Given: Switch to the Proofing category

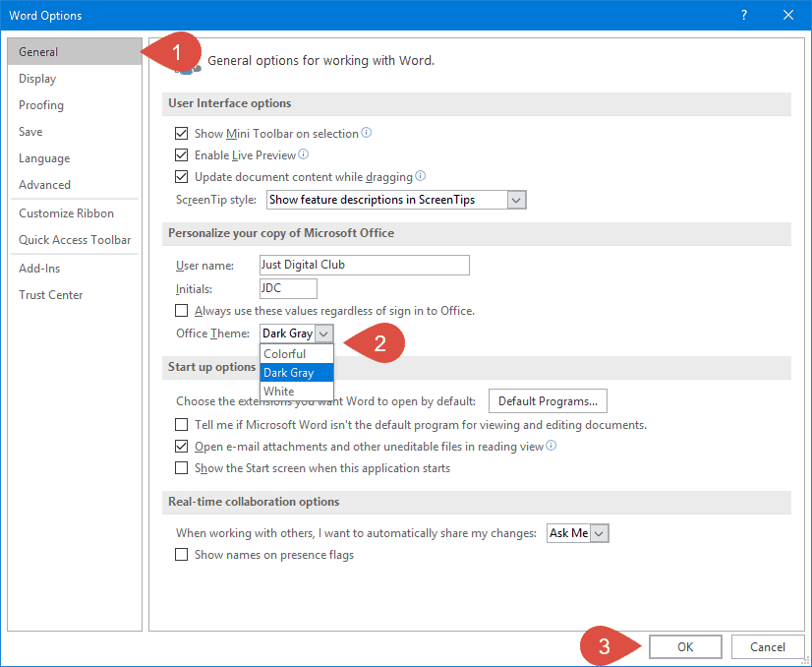Looking at the screenshot, I should pos(75,105).
